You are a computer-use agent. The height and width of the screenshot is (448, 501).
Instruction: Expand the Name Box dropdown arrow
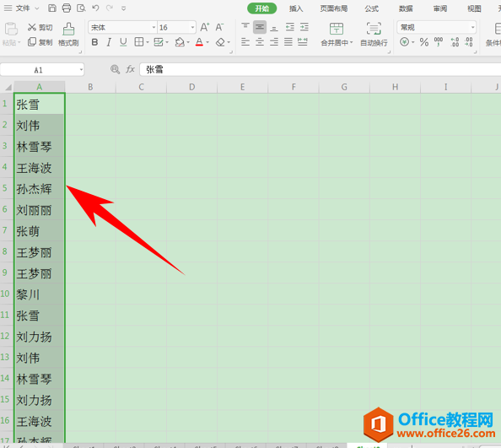81,70
